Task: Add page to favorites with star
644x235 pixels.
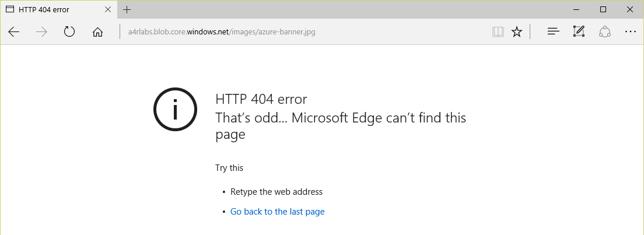Action: coord(517,32)
